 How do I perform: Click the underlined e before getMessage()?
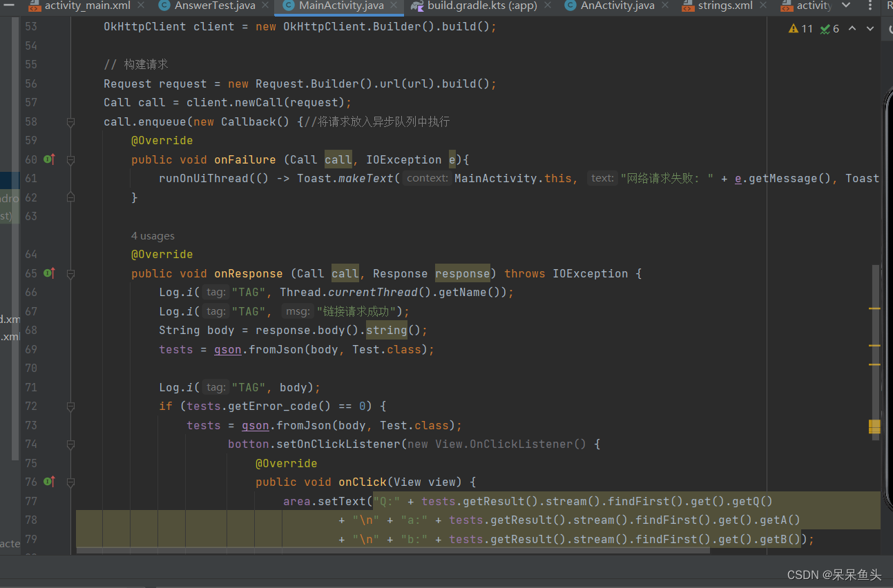(738, 178)
